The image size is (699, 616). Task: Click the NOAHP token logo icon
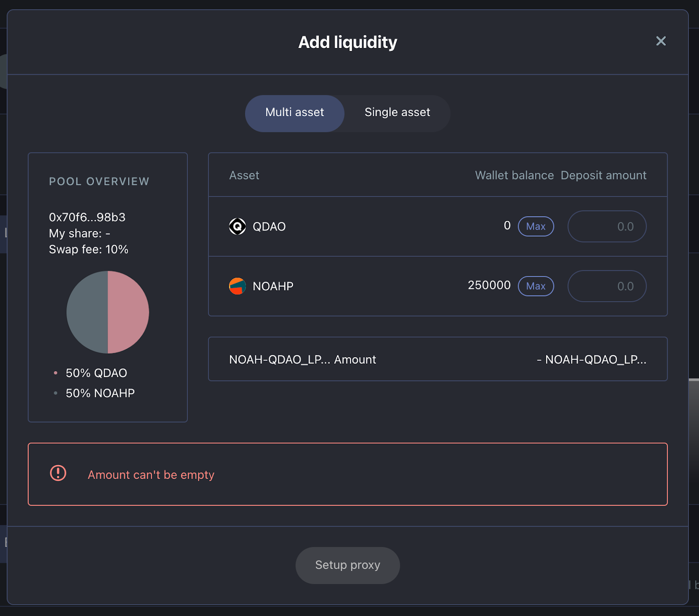pos(237,286)
